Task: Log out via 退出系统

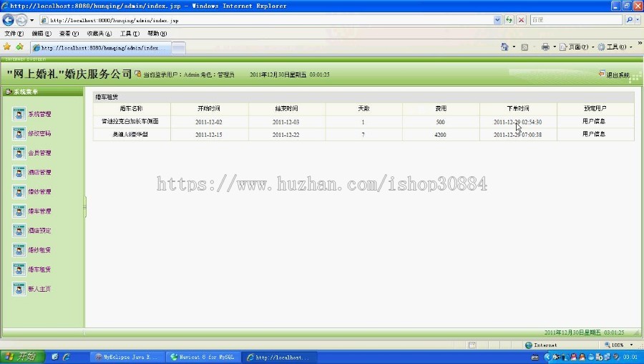Action: point(615,75)
